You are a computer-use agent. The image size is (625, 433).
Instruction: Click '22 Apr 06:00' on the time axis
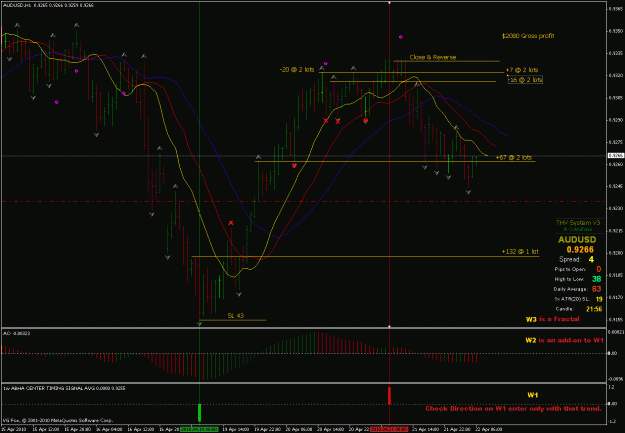491,429
